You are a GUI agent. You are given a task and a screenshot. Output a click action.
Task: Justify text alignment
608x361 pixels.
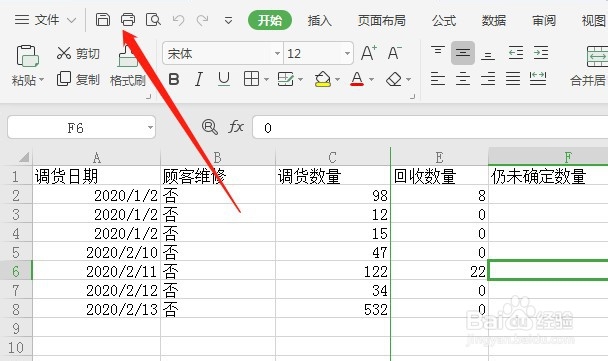tap(513, 79)
